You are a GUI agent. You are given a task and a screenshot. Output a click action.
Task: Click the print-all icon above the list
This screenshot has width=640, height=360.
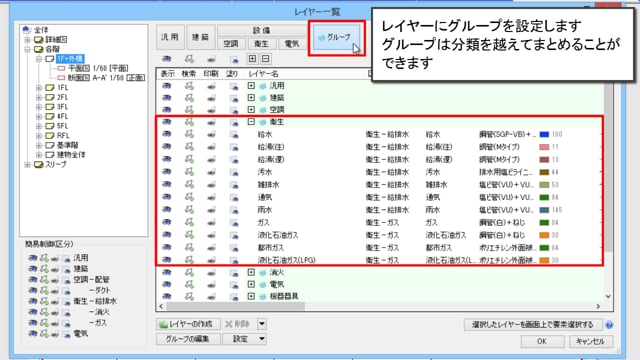pyautogui.click(x=211, y=59)
